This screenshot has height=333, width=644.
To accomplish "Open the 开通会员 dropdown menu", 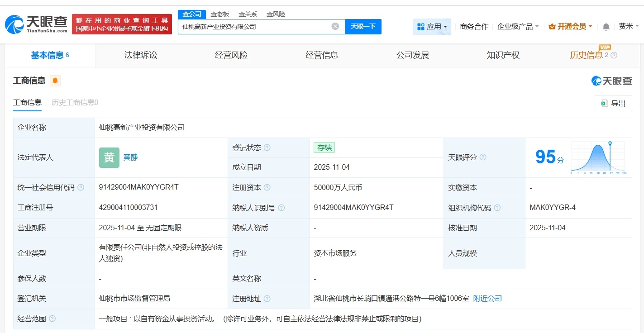I will (x=570, y=26).
